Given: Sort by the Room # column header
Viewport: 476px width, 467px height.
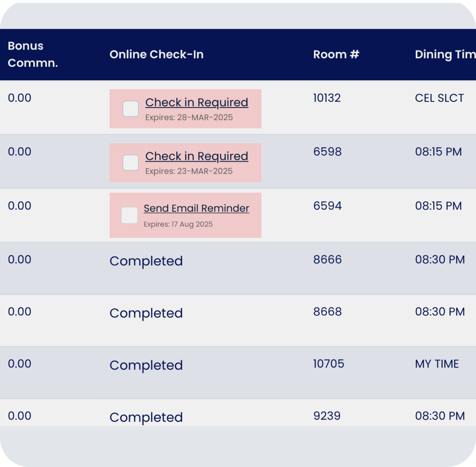Looking at the screenshot, I should pyautogui.click(x=336, y=54).
